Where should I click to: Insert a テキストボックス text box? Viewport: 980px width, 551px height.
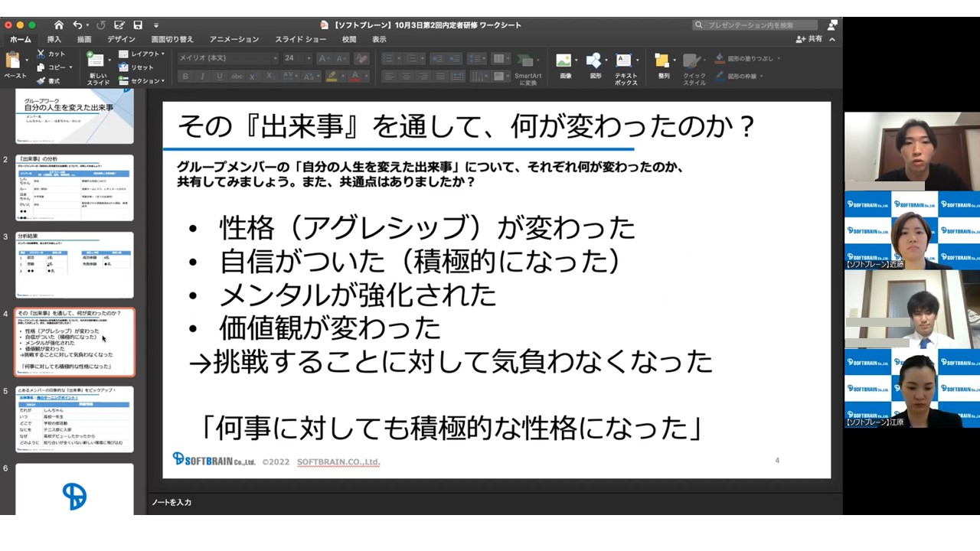click(626, 68)
